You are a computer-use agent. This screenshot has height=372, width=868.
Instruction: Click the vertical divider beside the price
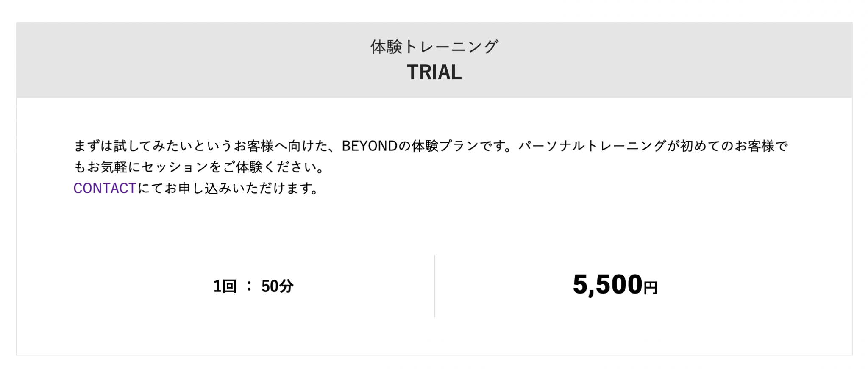435,286
